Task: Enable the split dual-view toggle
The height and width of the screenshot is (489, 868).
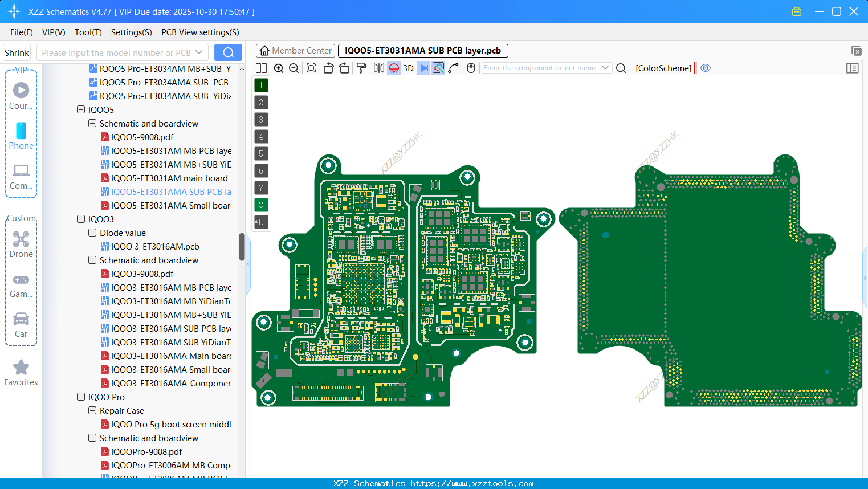Action: click(261, 68)
